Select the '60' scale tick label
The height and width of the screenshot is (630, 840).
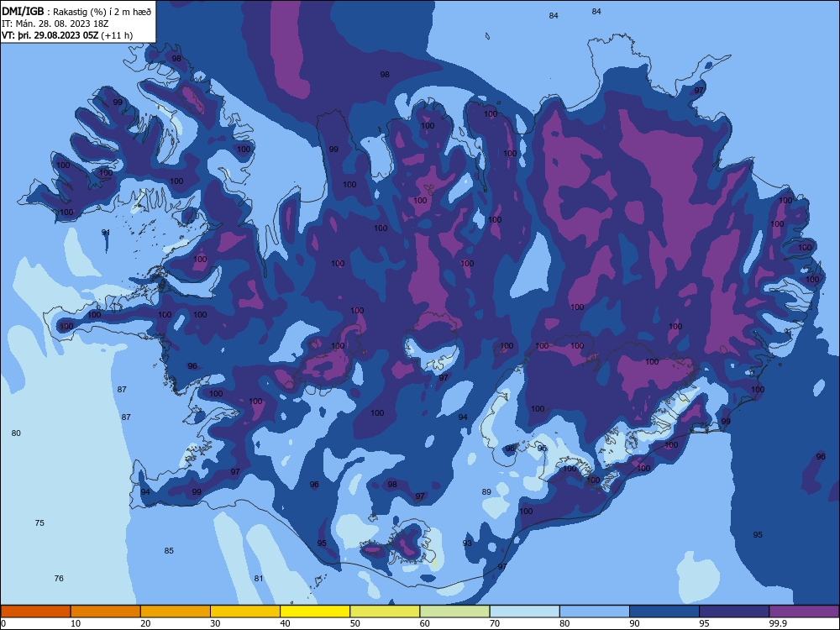(425, 623)
